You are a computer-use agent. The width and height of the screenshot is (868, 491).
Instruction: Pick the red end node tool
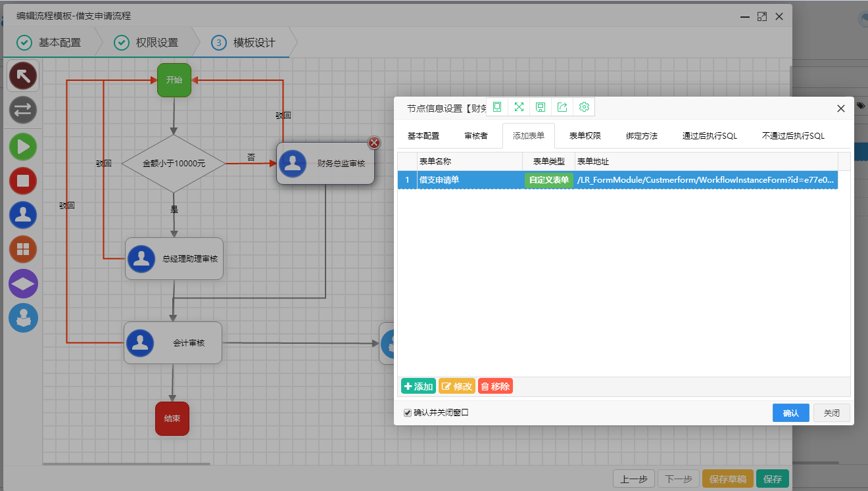23,181
